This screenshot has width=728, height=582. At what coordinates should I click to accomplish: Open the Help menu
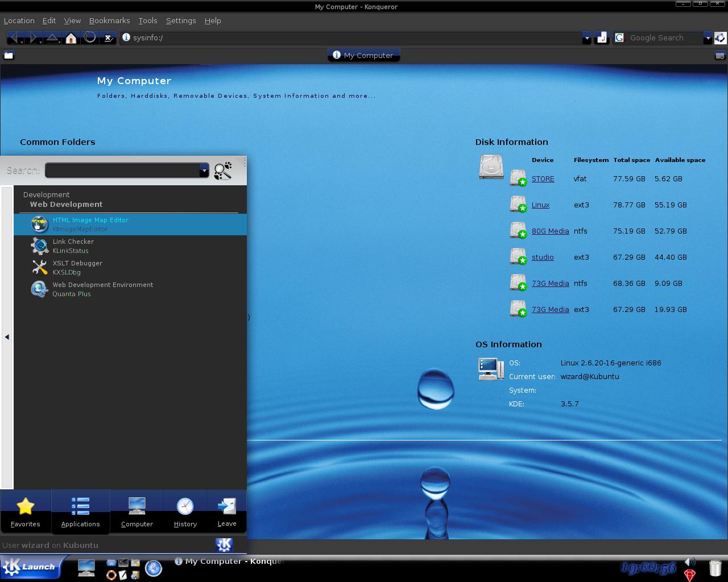[213, 20]
